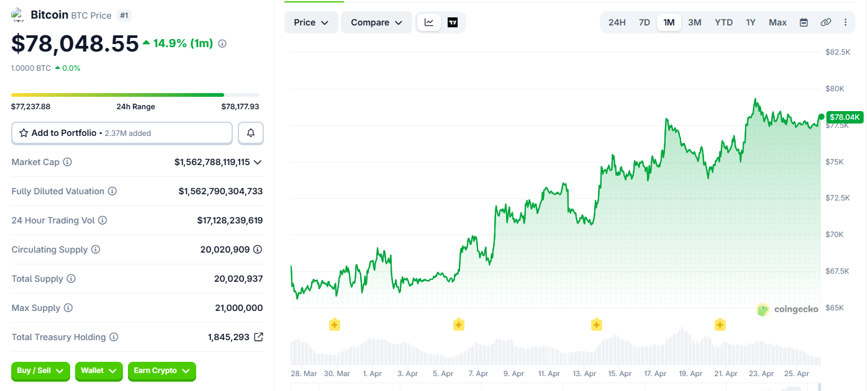Open Circulating Supply label info icon
The height and width of the screenshot is (391, 868).
(96, 249)
